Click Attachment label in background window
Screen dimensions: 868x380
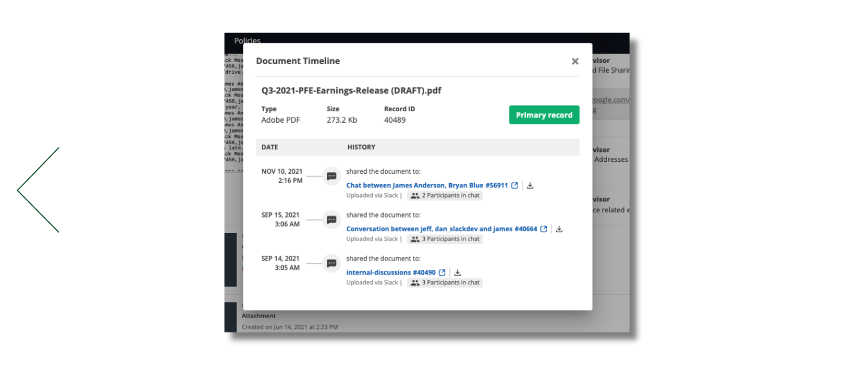pos(259,315)
